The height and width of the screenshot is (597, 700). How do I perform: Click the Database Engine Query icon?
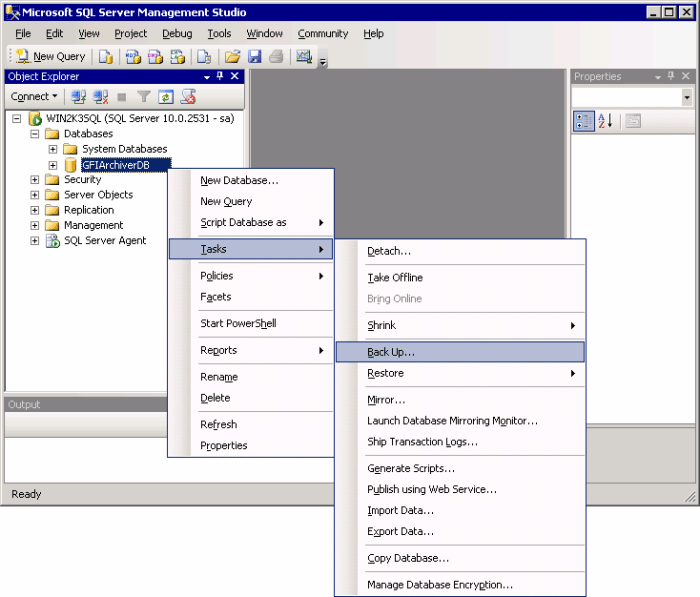(106, 57)
